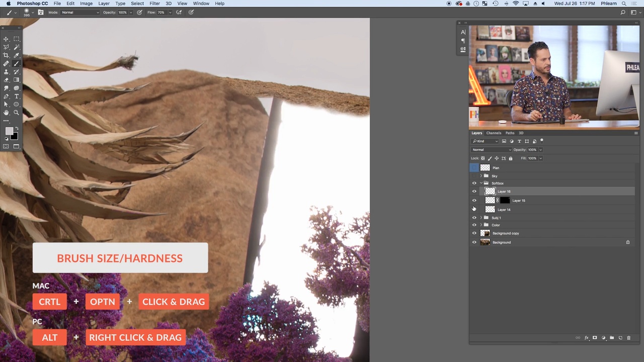Select the Smudge tool
The height and width of the screenshot is (362, 644).
(x=6, y=88)
